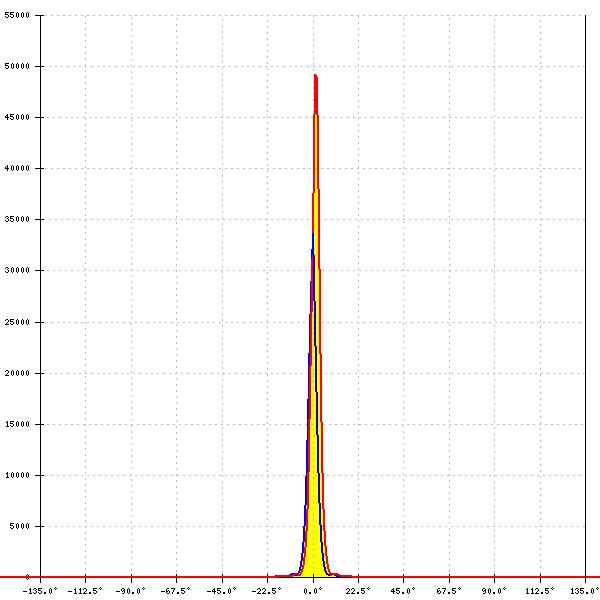The height and width of the screenshot is (600, 600).
Task: Click the yellow filled area of the histogram
Action: pos(315,497)
